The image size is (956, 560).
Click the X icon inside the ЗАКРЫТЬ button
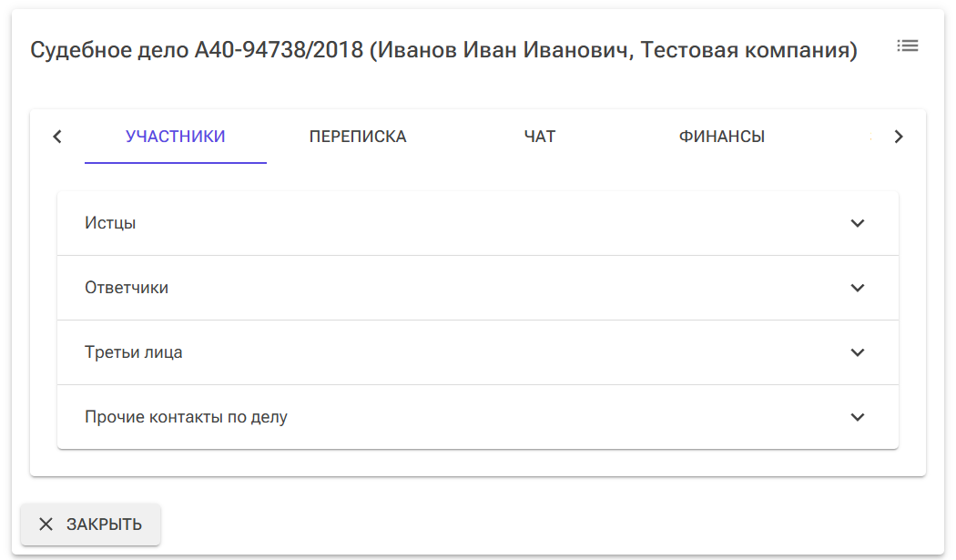point(45,524)
